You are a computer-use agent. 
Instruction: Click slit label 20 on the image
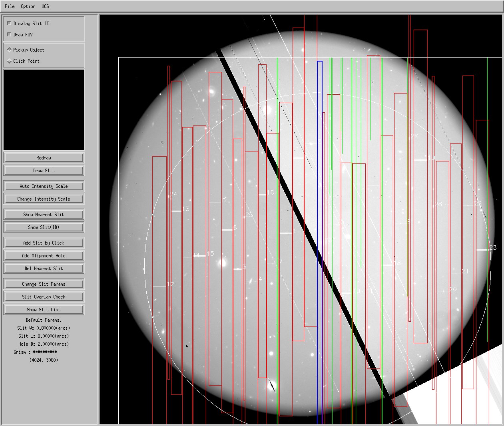tap(453, 289)
